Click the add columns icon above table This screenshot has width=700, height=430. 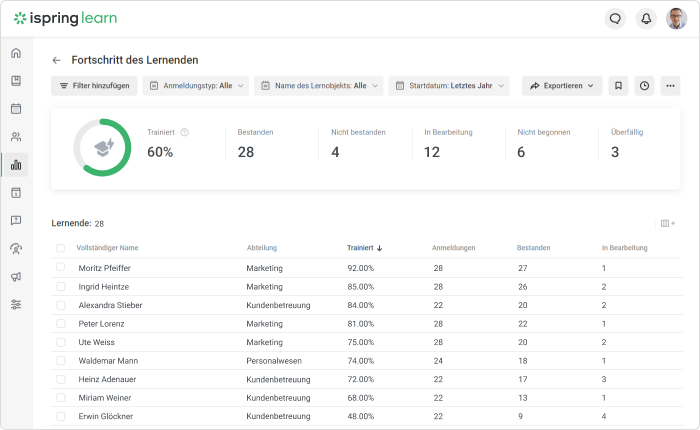coord(667,223)
